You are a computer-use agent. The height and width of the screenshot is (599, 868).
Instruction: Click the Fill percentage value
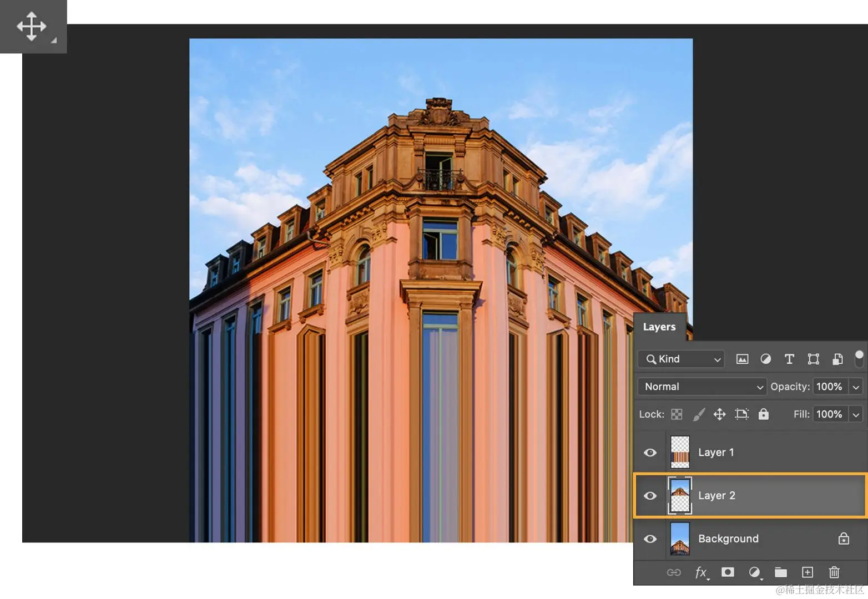tap(829, 414)
